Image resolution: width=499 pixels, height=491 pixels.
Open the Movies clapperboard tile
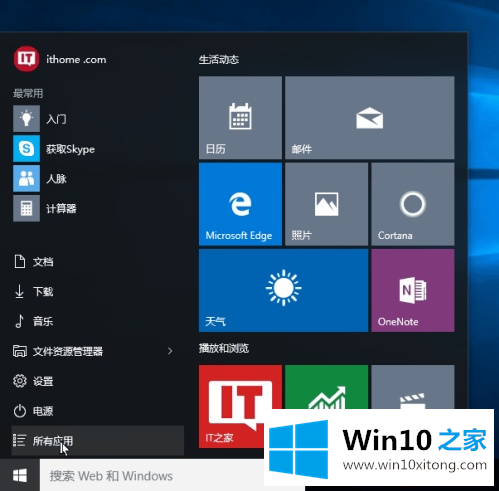pos(413,387)
